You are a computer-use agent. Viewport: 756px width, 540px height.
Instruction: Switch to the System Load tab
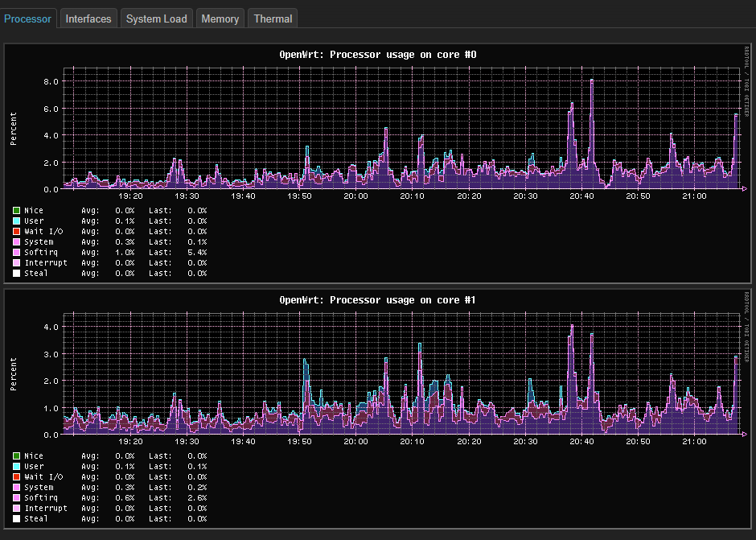click(156, 19)
